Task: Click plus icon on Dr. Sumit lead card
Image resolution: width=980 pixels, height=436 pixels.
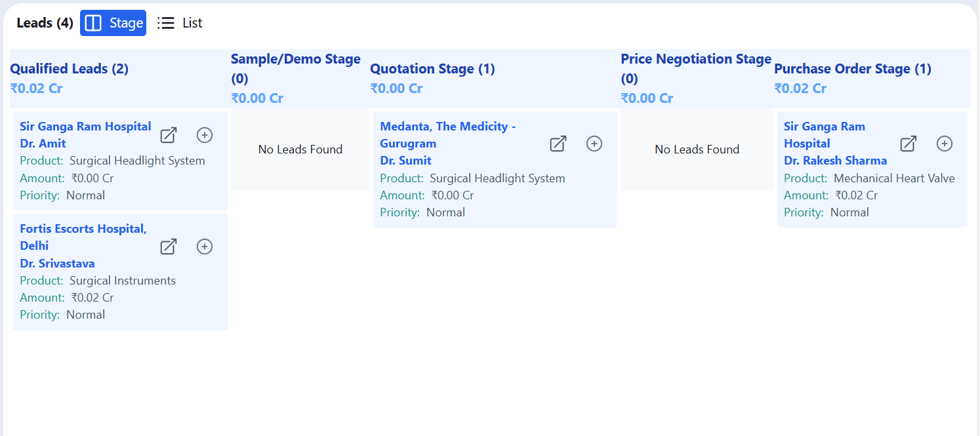Action: pyautogui.click(x=594, y=144)
